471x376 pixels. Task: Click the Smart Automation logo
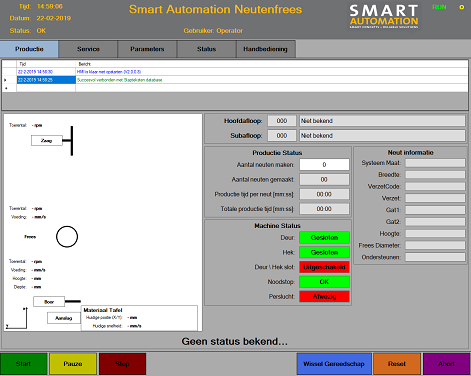tap(384, 16)
